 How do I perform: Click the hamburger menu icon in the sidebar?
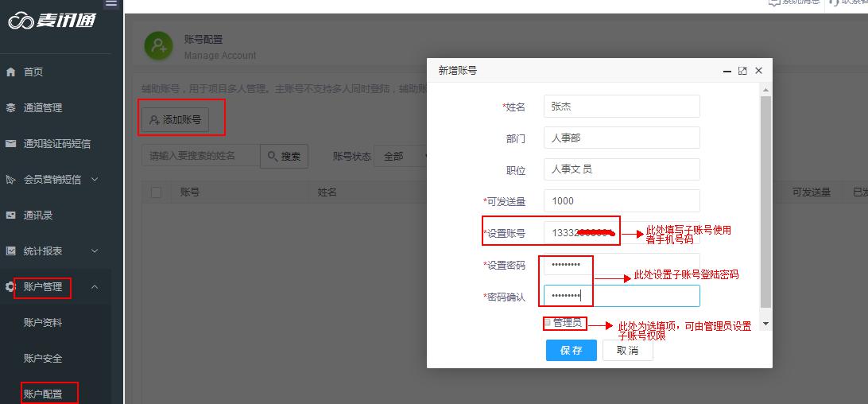coord(111,4)
